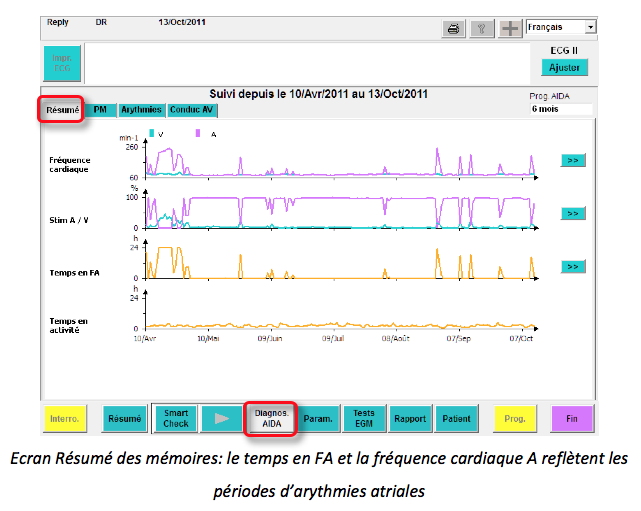
Task: Switch to the Résumé tab
Action: (62, 110)
